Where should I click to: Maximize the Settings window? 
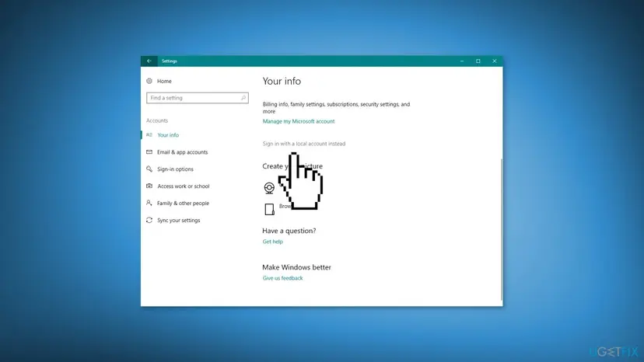(478, 61)
